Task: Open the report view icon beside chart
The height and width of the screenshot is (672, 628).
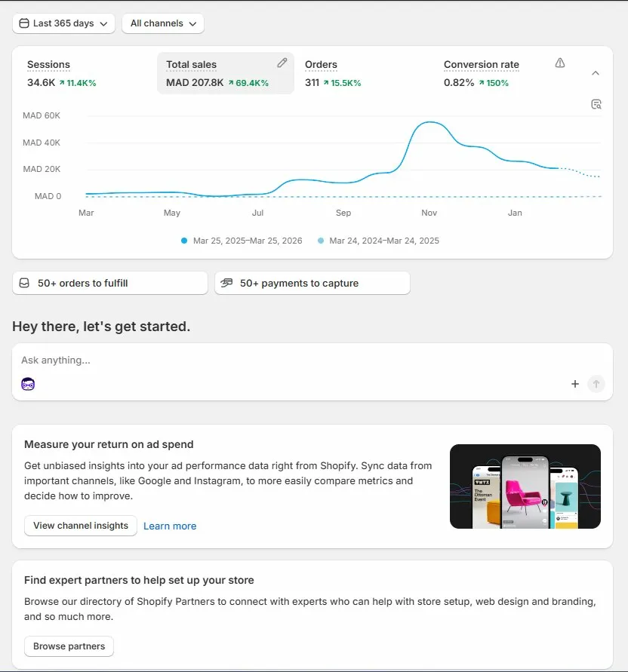Action: click(x=596, y=104)
